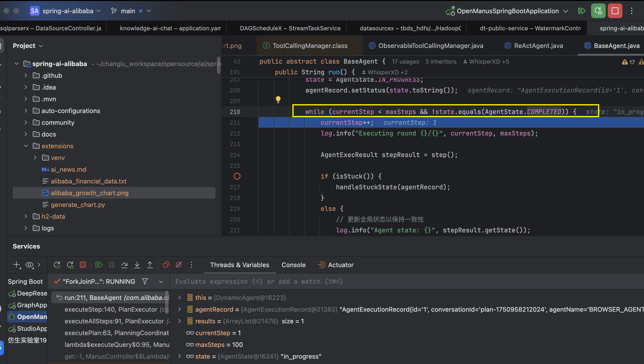Switch to the Actuator tab
This screenshot has width=644, height=364.
click(x=335, y=265)
